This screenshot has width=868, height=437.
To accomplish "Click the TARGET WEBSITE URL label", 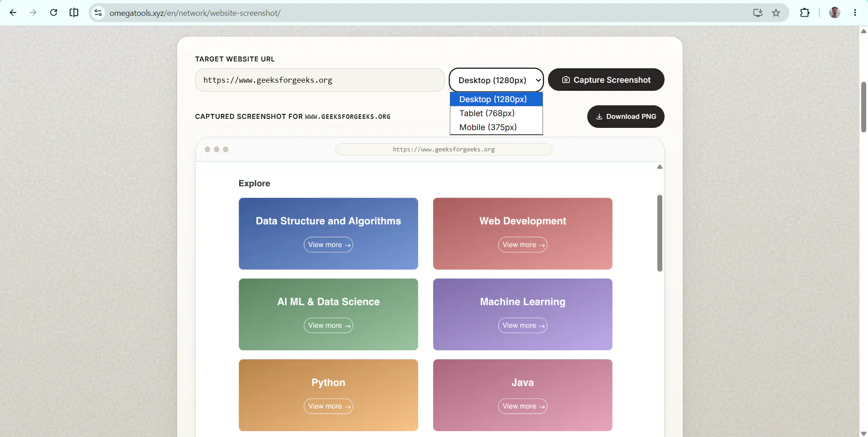I will click(x=235, y=59).
